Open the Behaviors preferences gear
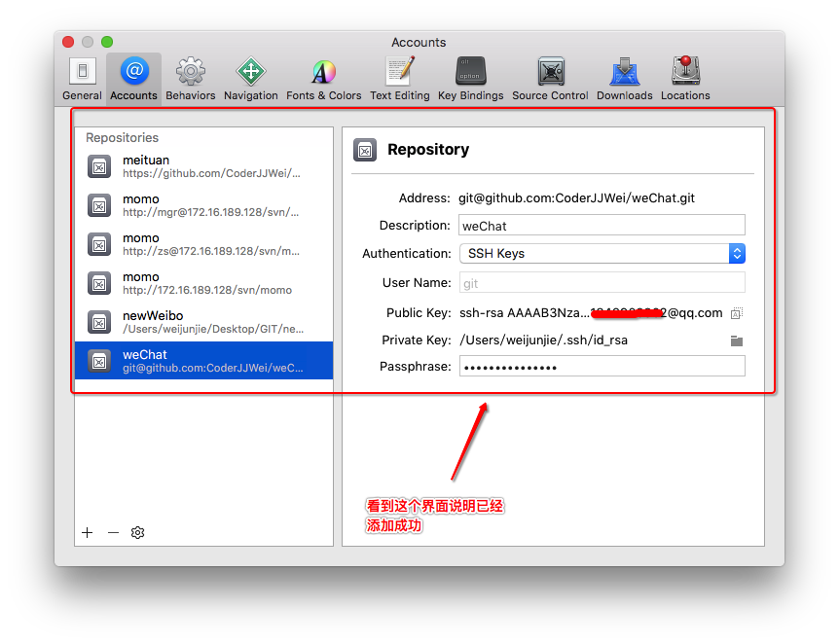839x644 pixels. click(191, 79)
